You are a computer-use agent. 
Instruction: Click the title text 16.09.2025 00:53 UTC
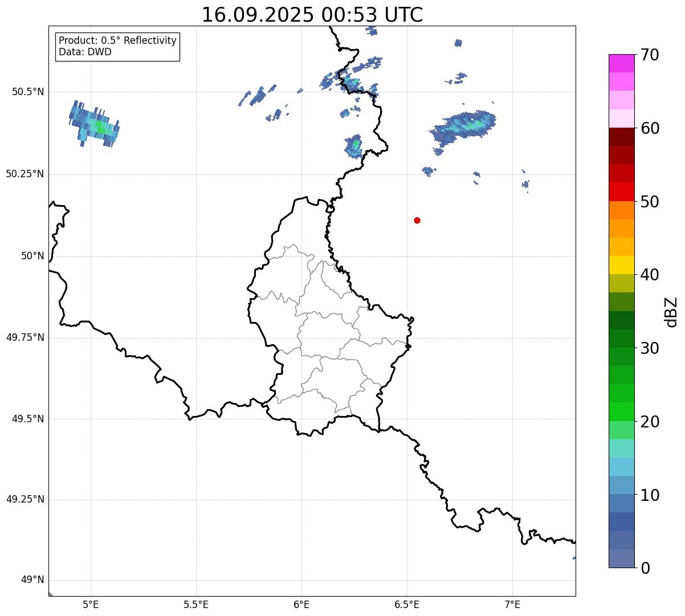(x=312, y=15)
